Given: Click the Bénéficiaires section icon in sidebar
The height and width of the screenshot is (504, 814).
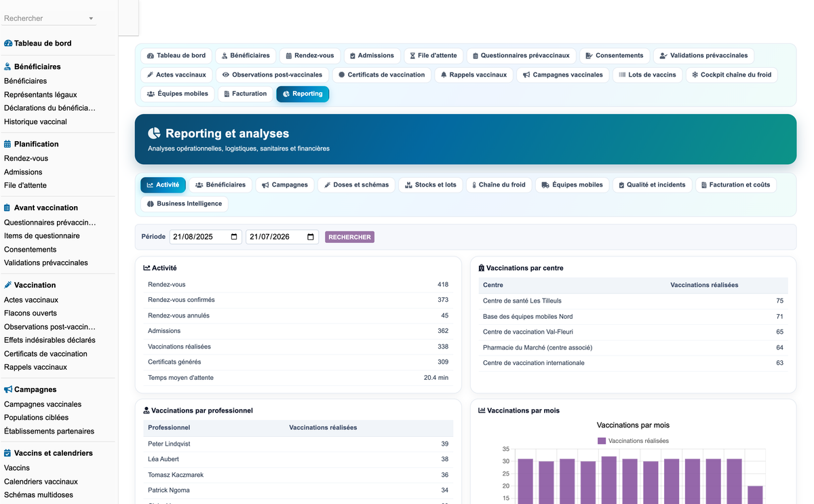Looking at the screenshot, I should [7, 66].
